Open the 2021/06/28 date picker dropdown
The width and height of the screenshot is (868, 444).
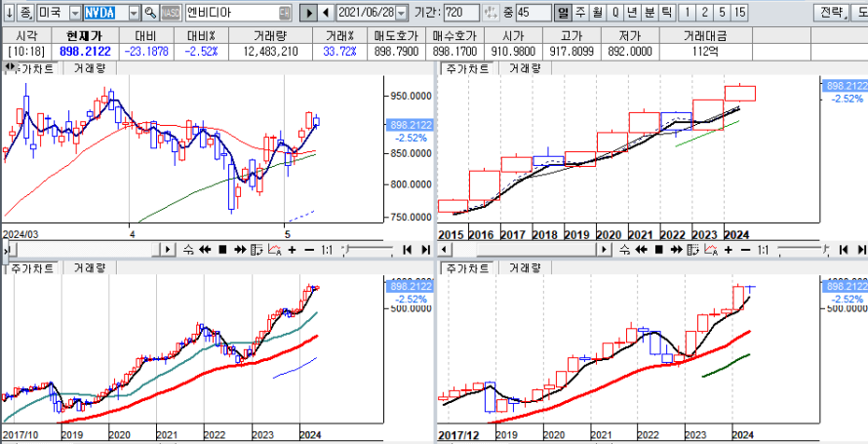coord(403,13)
